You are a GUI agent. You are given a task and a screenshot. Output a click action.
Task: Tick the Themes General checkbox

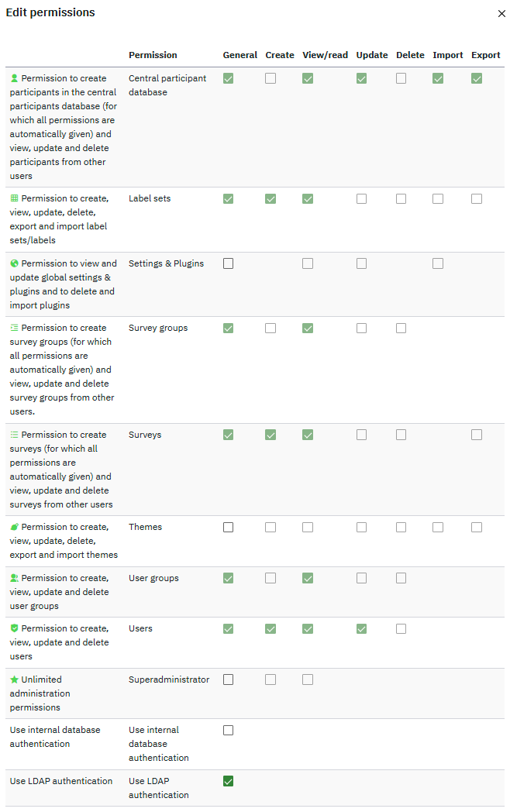pyautogui.click(x=228, y=527)
